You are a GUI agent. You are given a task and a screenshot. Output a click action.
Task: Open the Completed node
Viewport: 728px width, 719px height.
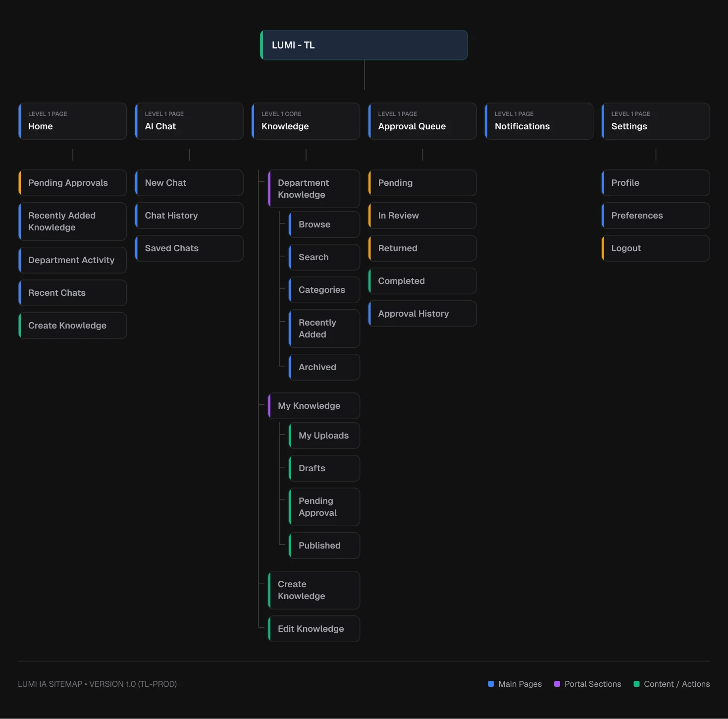(422, 281)
